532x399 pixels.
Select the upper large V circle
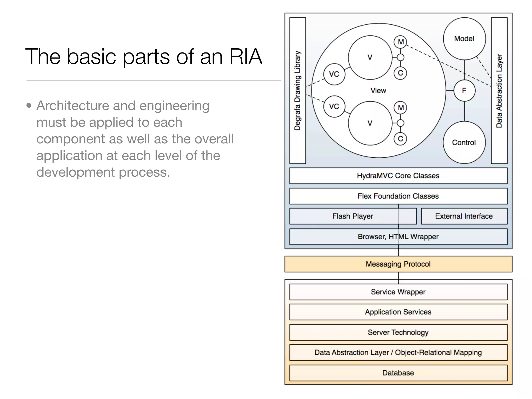coord(370,57)
